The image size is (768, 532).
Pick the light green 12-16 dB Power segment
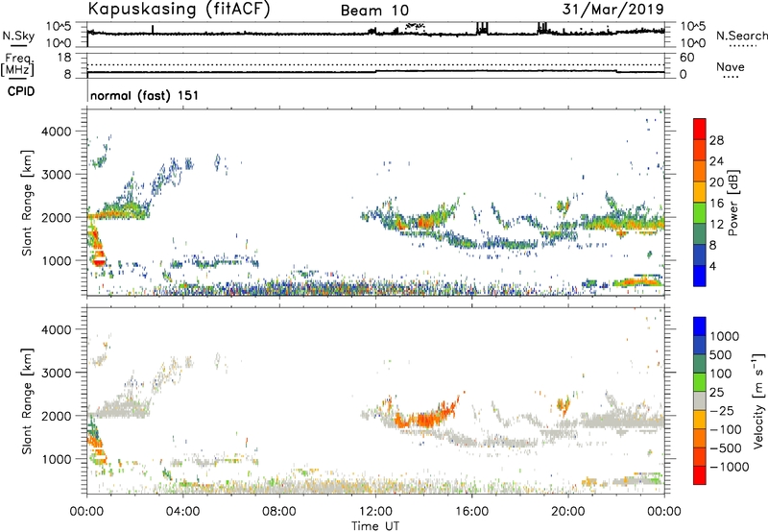(700, 213)
